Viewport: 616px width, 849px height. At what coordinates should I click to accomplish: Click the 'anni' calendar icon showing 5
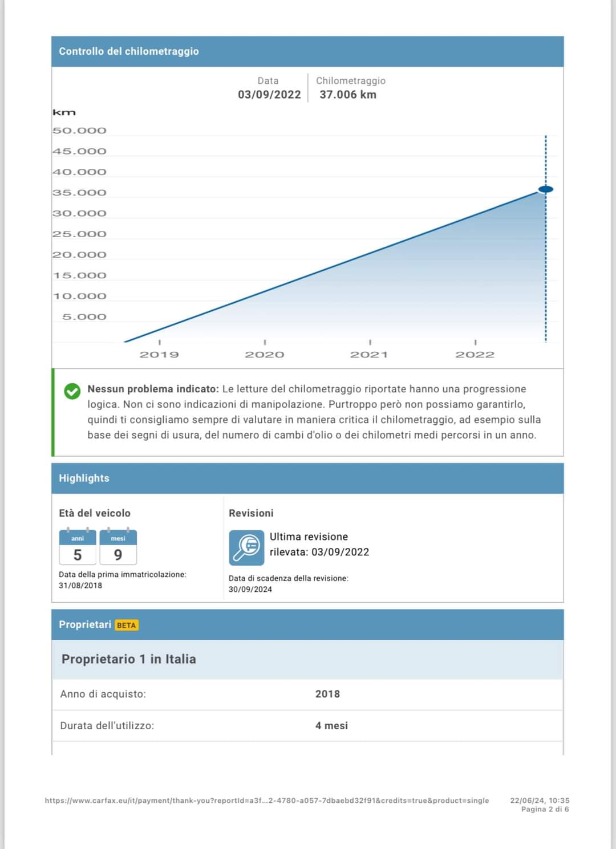(x=78, y=547)
